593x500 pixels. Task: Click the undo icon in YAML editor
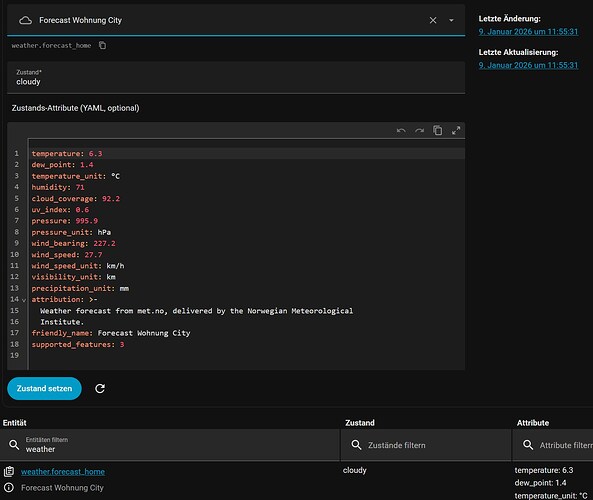coord(401,131)
